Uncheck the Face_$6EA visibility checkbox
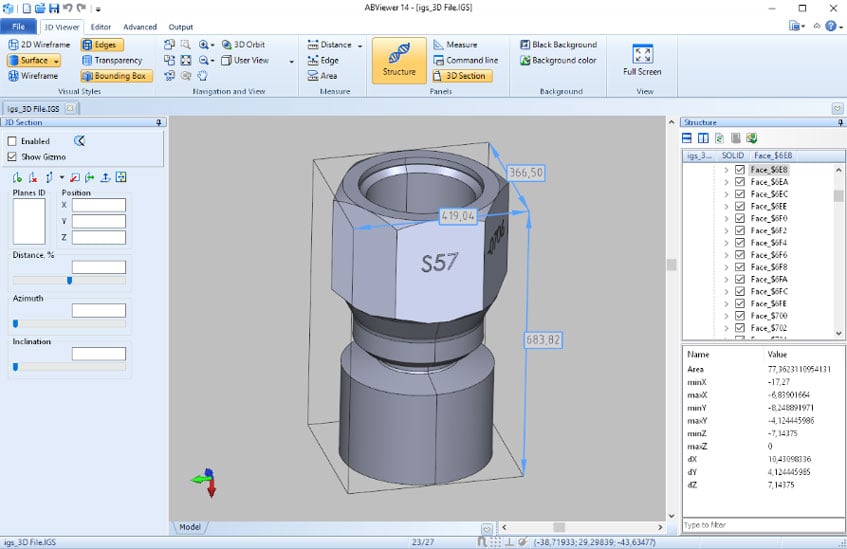This screenshot has height=549, width=847. (x=740, y=182)
